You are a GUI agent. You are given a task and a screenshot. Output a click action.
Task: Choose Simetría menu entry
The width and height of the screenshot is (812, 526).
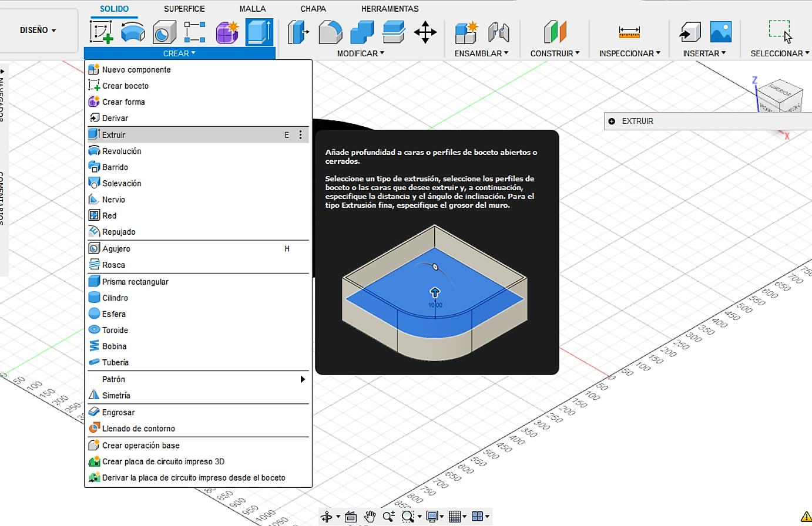[198, 396]
